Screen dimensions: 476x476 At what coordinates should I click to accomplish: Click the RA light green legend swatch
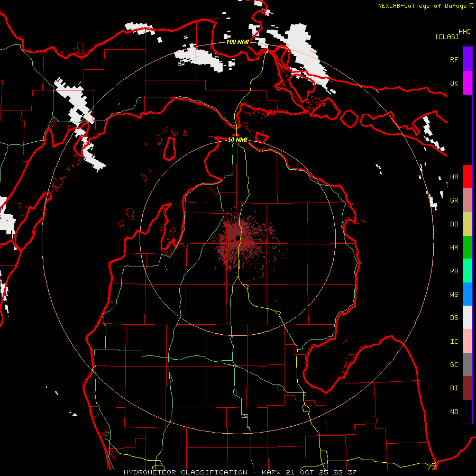point(467,271)
